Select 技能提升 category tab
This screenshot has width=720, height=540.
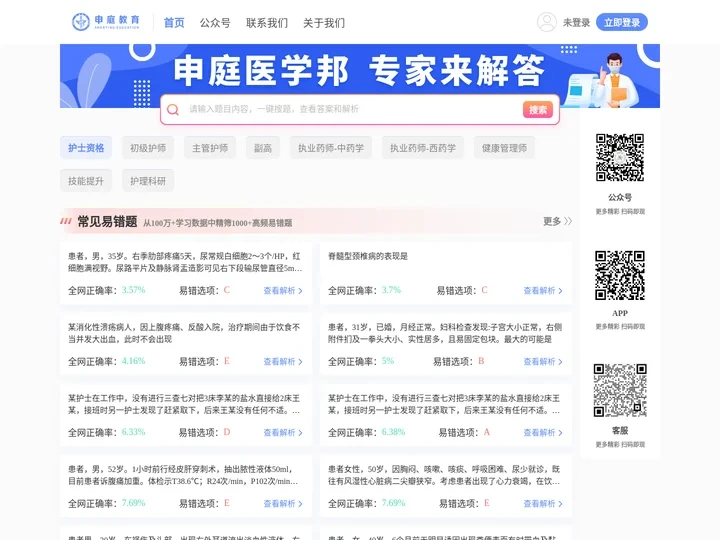click(x=86, y=180)
